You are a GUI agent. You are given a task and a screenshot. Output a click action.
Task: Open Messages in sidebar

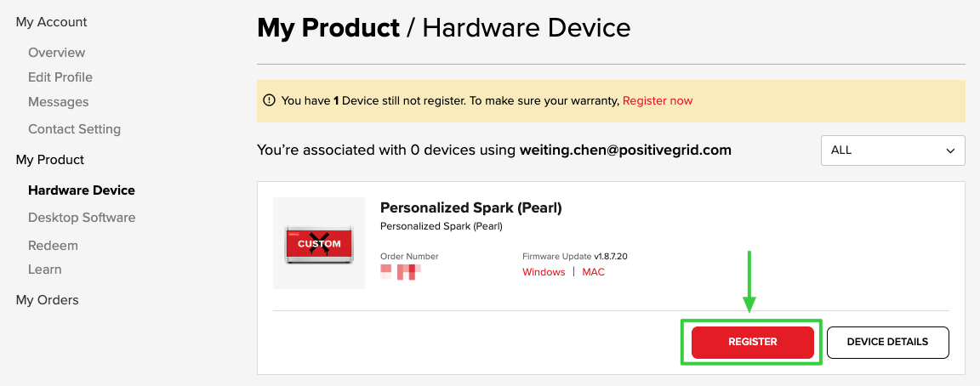(58, 102)
